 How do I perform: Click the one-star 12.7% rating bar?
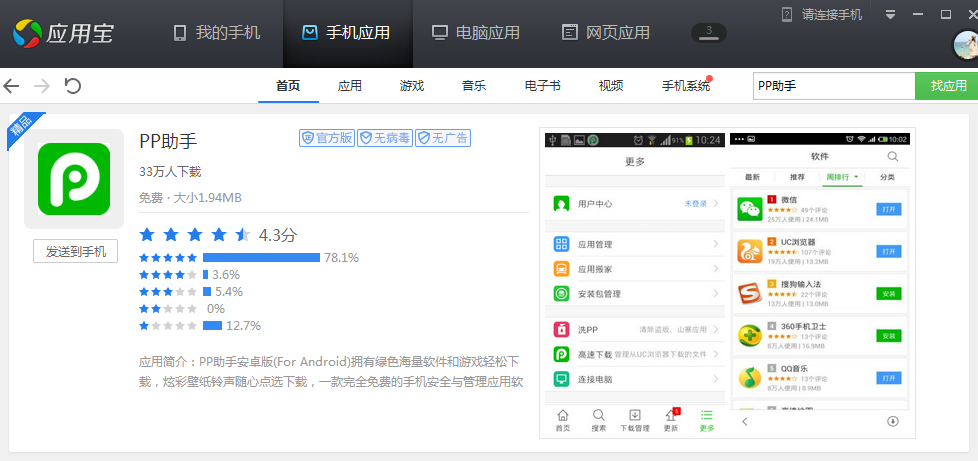213,326
